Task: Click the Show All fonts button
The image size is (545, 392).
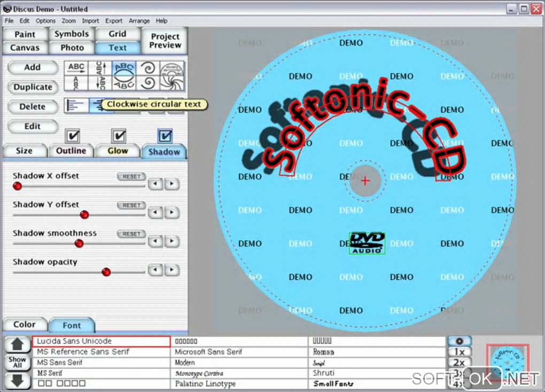Action: (17, 363)
